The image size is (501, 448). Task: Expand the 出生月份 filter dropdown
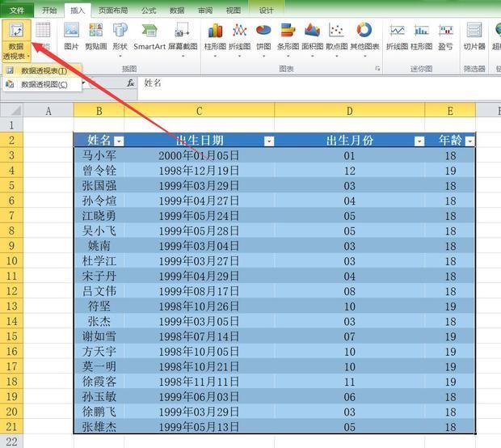pos(419,141)
